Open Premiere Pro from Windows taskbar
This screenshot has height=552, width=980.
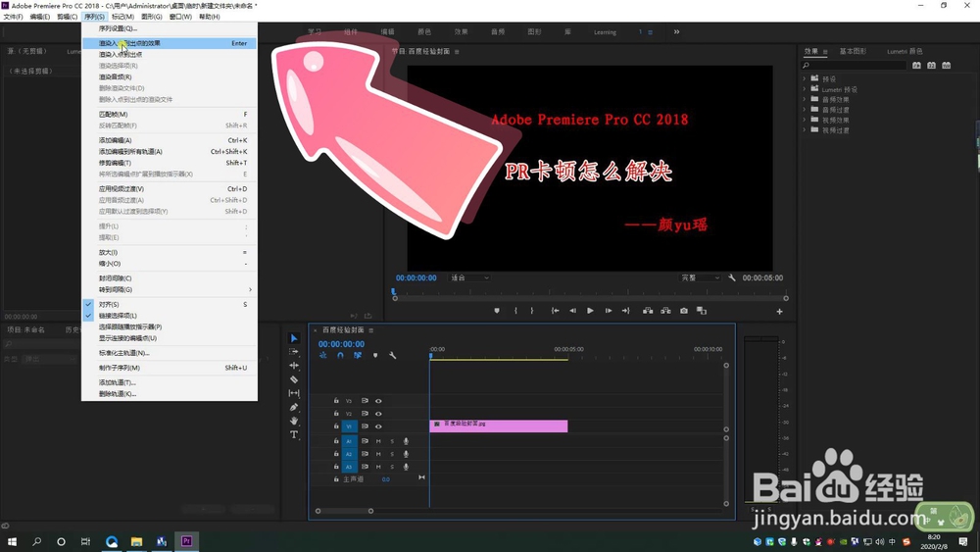coord(186,541)
